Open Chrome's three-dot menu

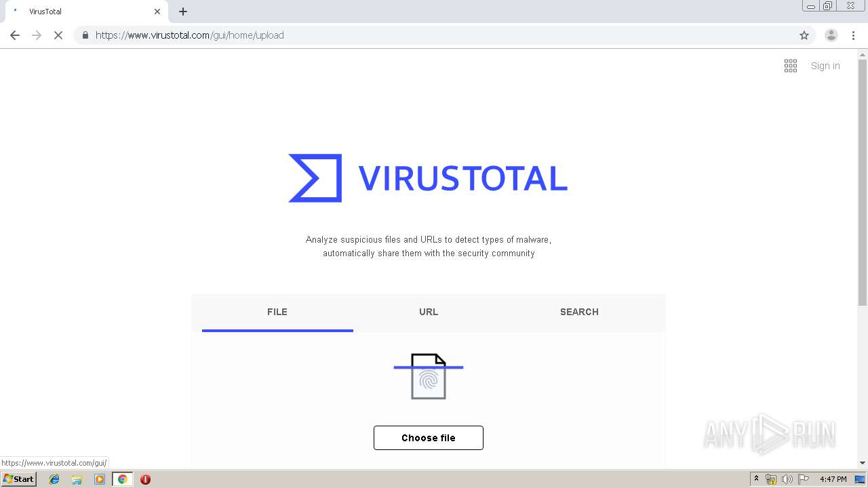coord(853,35)
